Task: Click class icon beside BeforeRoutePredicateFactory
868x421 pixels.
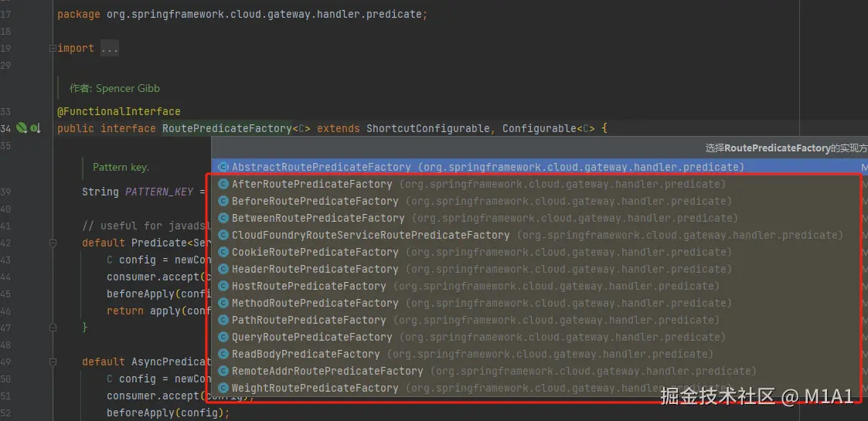Action: coord(223,201)
